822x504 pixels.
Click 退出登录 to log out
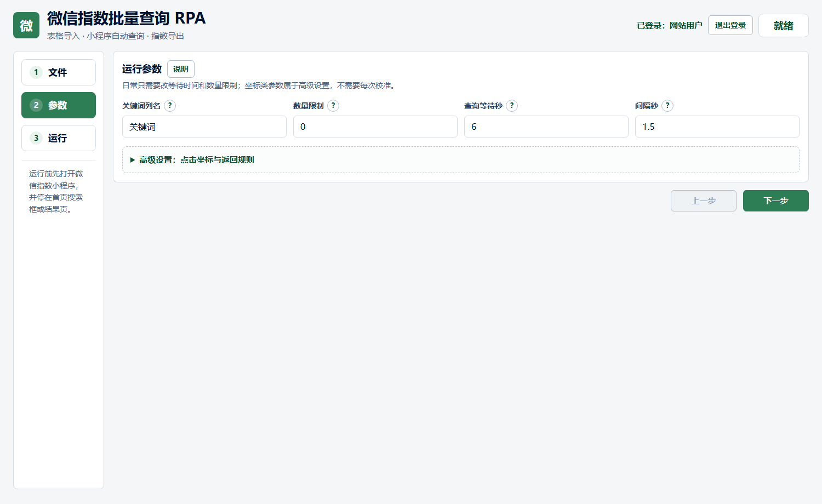tap(730, 25)
